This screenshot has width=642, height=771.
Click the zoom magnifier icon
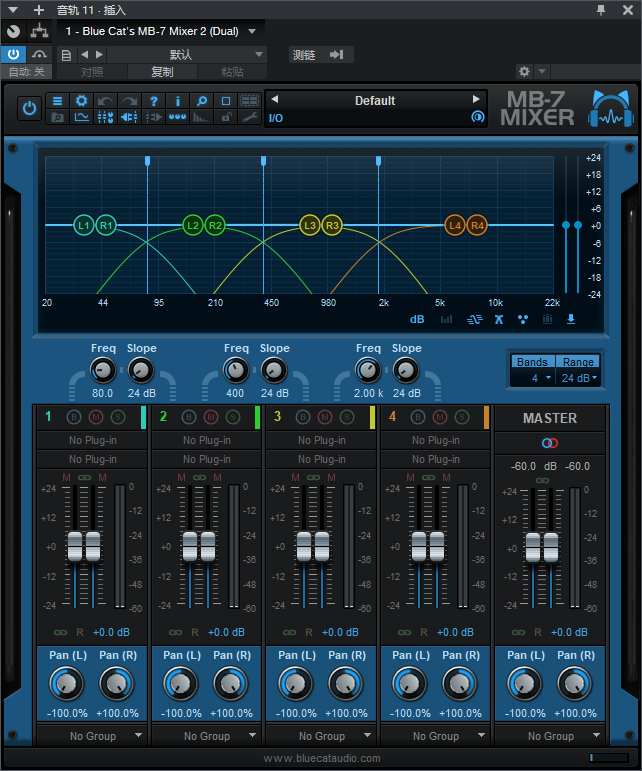point(202,101)
